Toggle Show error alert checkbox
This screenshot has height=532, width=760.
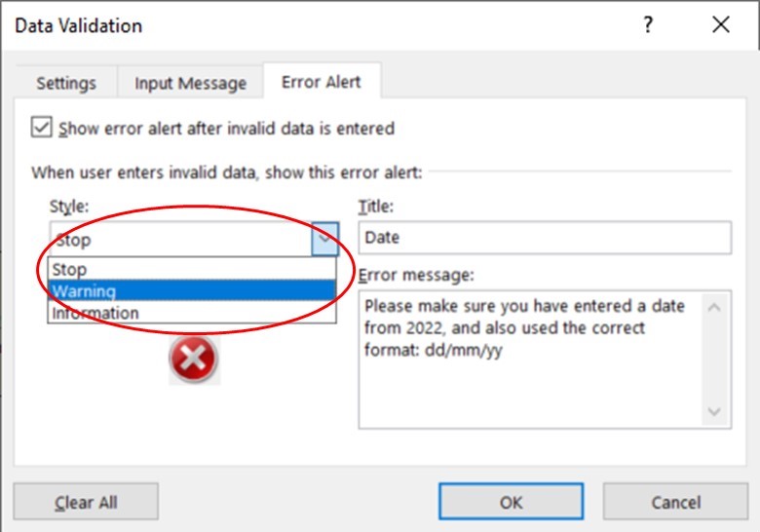coord(41,128)
